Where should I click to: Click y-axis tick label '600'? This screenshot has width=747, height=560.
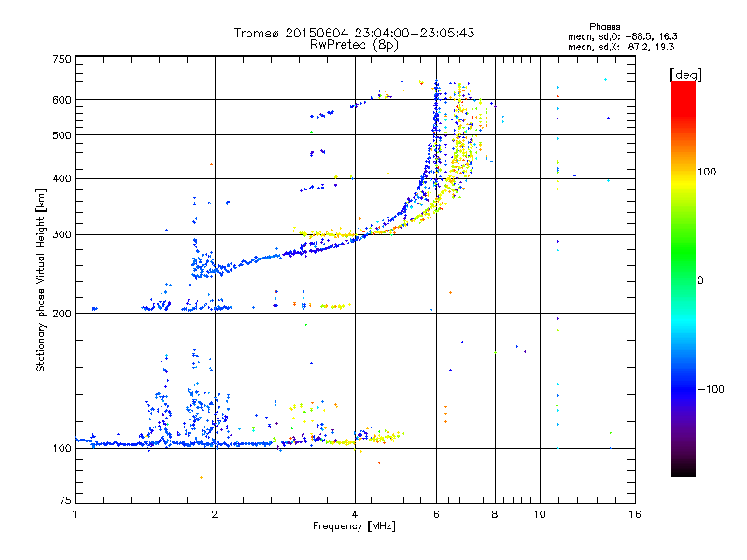click(63, 100)
